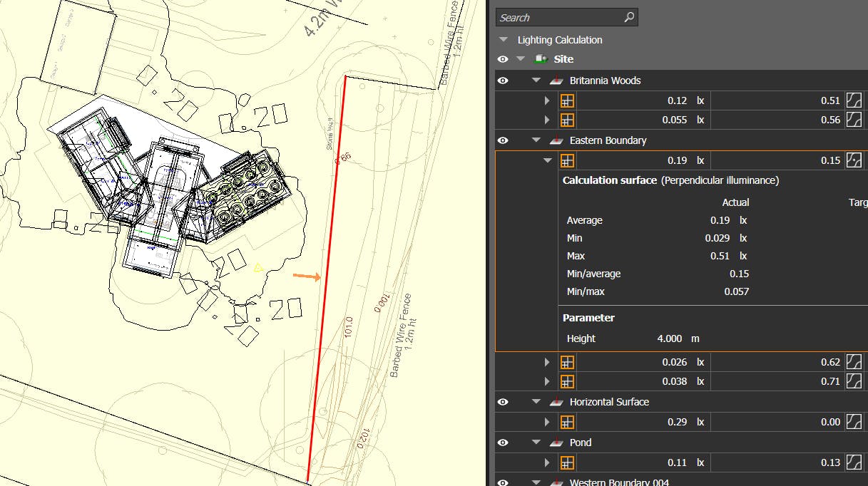Image resolution: width=868 pixels, height=486 pixels.
Task: Open graph icon beside 0.51 uniformity
Action: (x=854, y=100)
